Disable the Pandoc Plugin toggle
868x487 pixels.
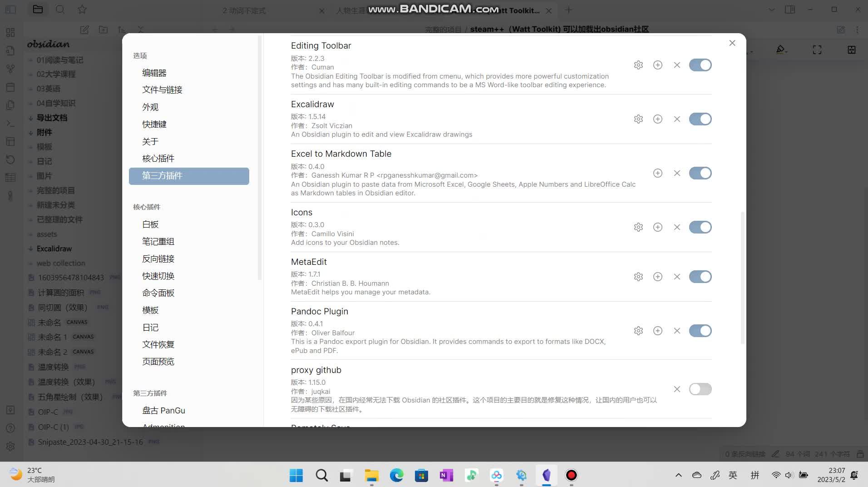point(700,331)
